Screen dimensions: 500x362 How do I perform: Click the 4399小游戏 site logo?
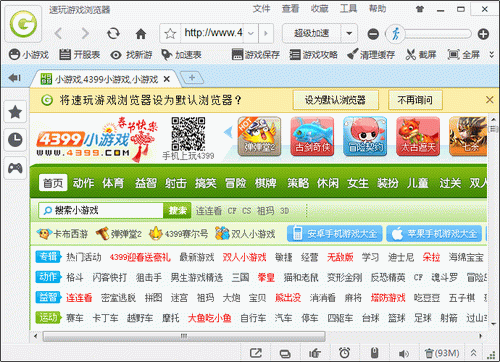97,139
